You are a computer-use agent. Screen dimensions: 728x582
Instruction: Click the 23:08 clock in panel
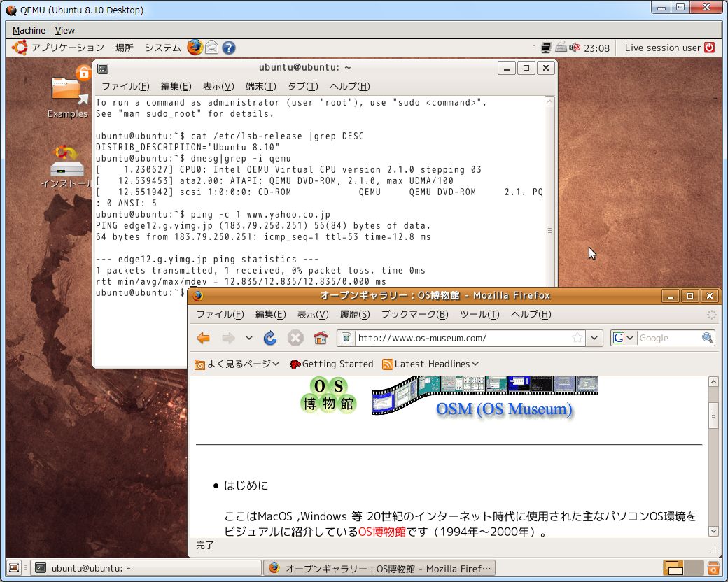coord(596,48)
